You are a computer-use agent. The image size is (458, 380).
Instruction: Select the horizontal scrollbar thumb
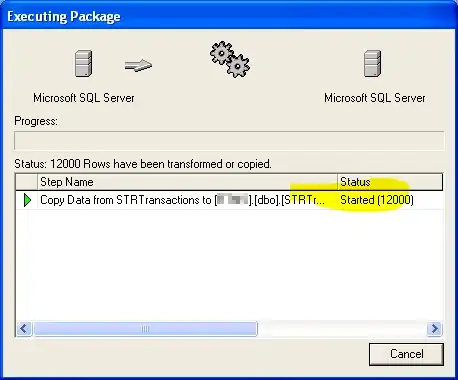pyautogui.click(x=145, y=329)
